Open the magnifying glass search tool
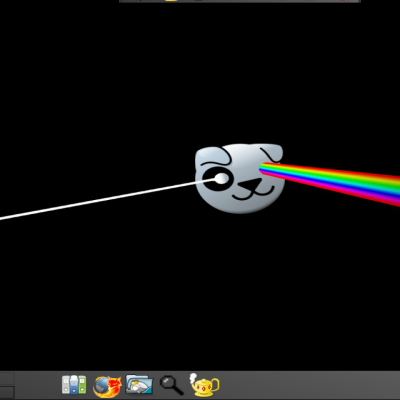This screenshot has width=400, height=400. point(172,385)
